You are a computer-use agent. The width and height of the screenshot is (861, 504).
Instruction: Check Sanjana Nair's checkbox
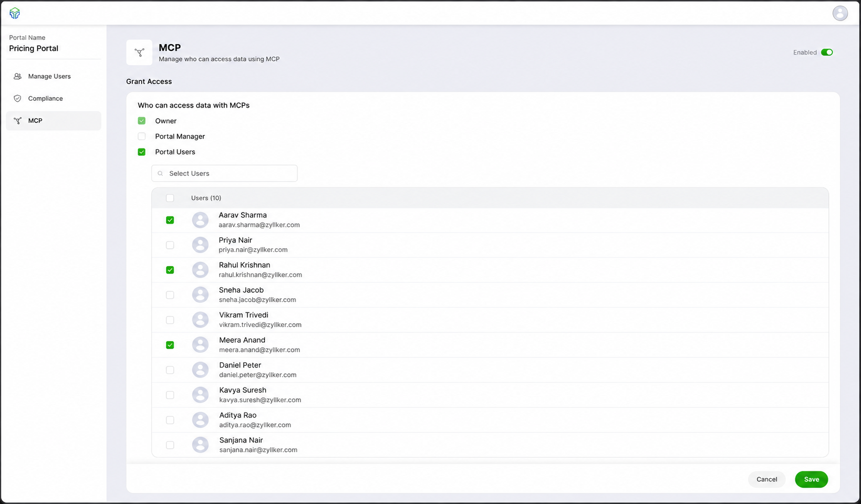(170, 445)
